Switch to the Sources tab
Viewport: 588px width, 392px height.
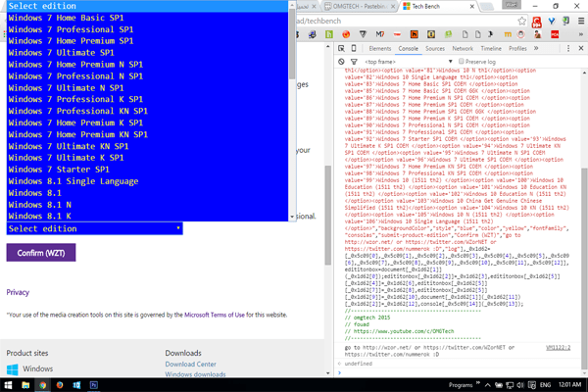coord(435,48)
